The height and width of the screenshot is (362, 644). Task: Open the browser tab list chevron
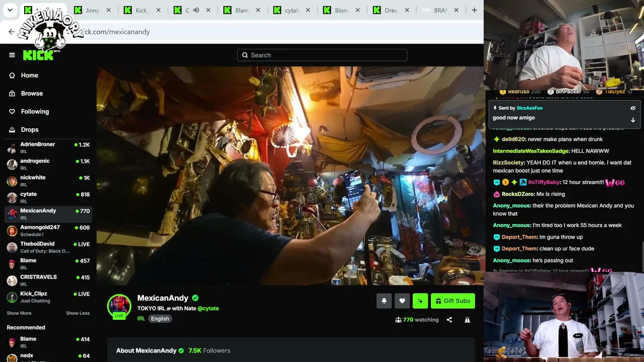tap(10, 10)
